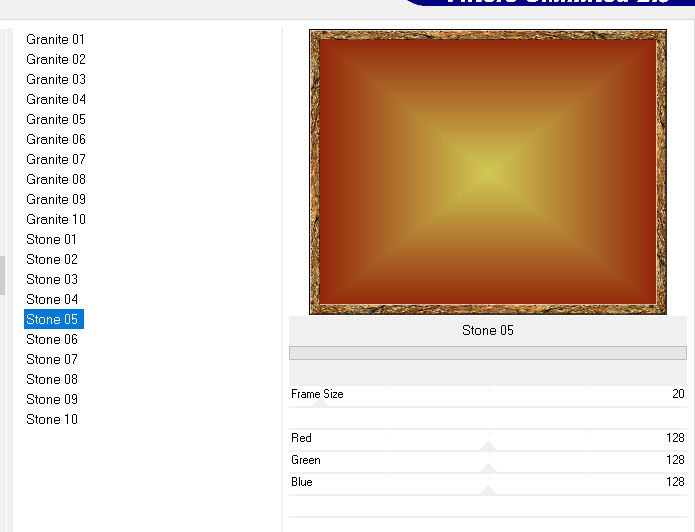Click the Blue slider handle

(x=488, y=490)
